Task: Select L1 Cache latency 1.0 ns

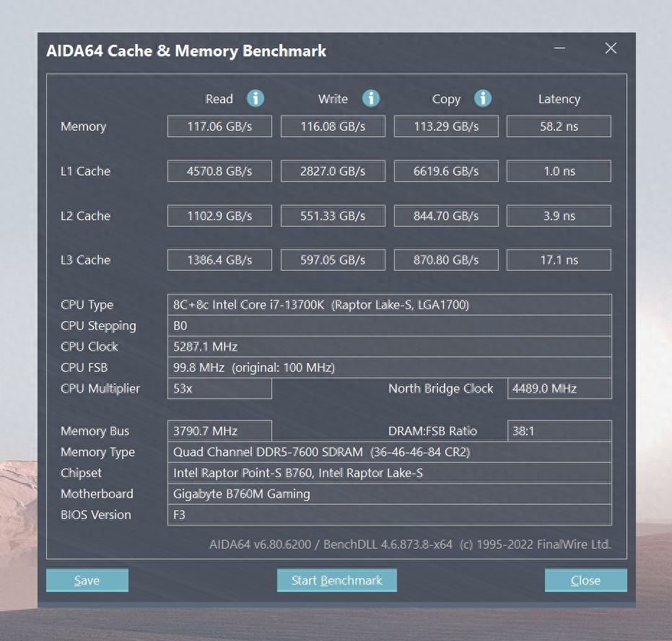Action: point(559,171)
